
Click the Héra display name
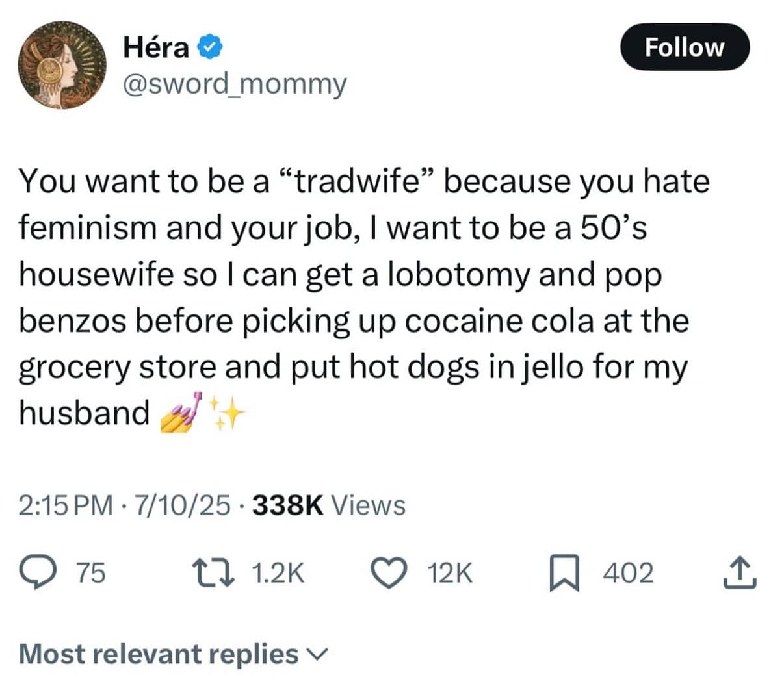pyautogui.click(x=156, y=47)
